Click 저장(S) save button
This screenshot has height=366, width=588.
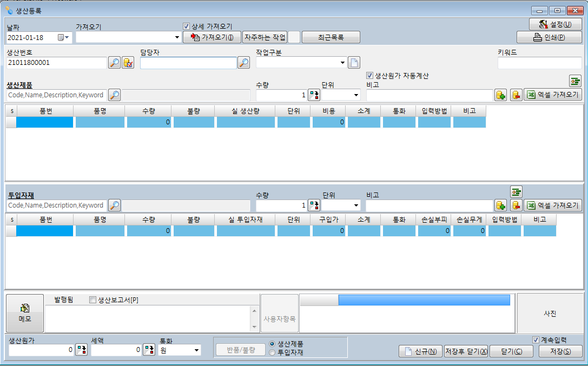(x=560, y=351)
